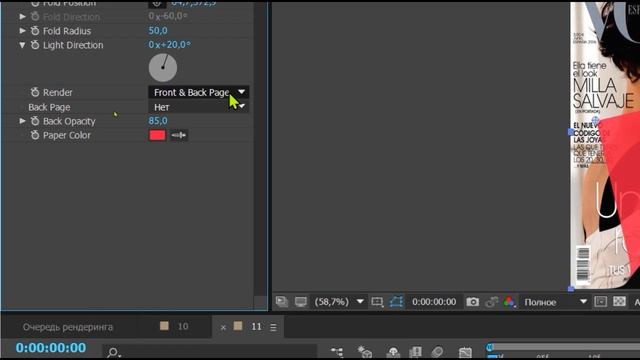Image resolution: width=640 pixels, height=360 pixels.
Task: Click the effect controls panel vertical scrollbar
Action: click(x=260, y=155)
